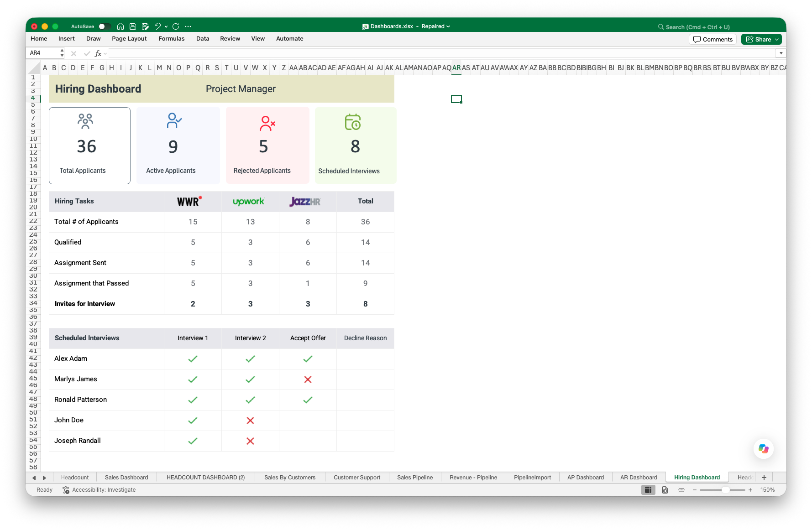Switch to Normal view icon in status bar
The image size is (812, 530).
648,490
